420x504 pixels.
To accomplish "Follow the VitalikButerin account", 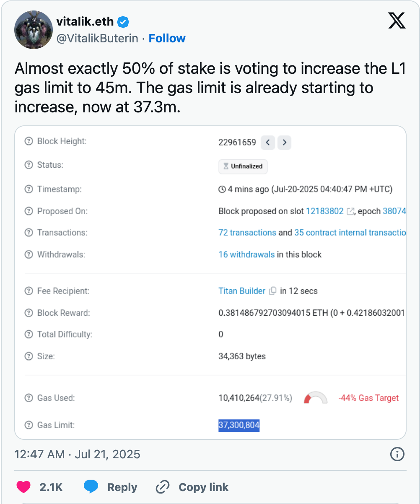I will coord(167,39).
